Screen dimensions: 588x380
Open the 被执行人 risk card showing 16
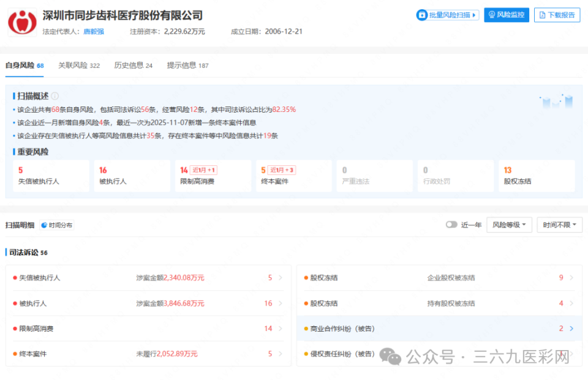pyautogui.click(x=132, y=176)
